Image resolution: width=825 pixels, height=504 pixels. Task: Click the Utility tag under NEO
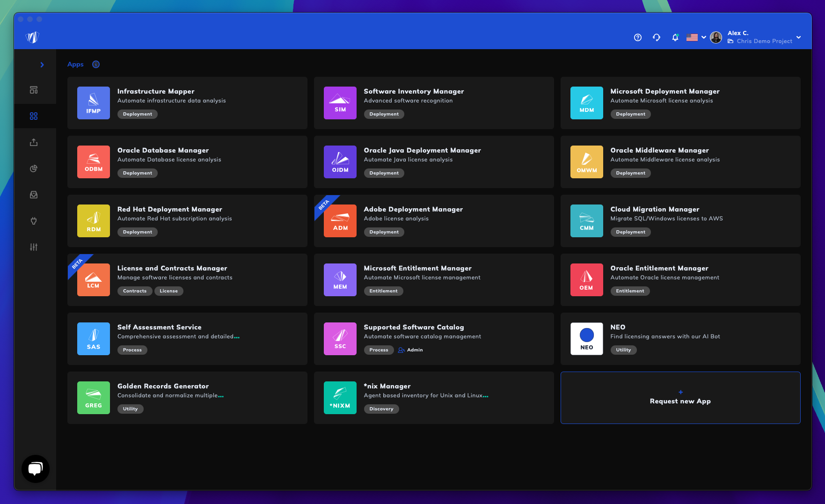click(x=623, y=350)
